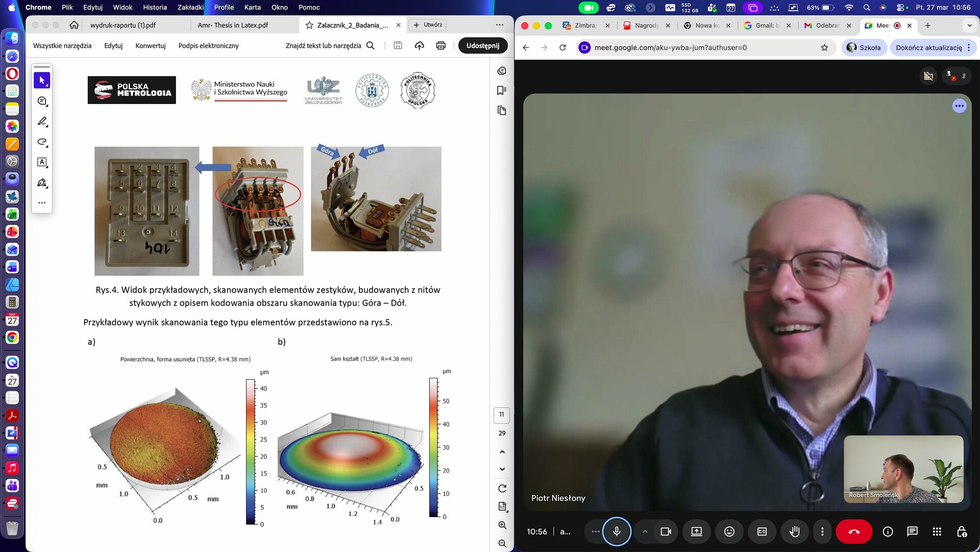
Task: Open the activities grid icon in Meet
Action: point(937,532)
